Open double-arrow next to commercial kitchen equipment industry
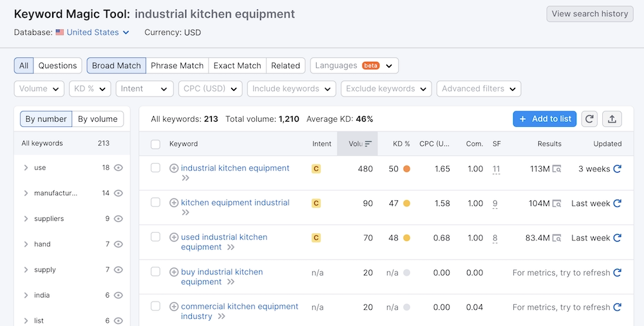Viewport: 644px width, 326px height. pos(222,316)
